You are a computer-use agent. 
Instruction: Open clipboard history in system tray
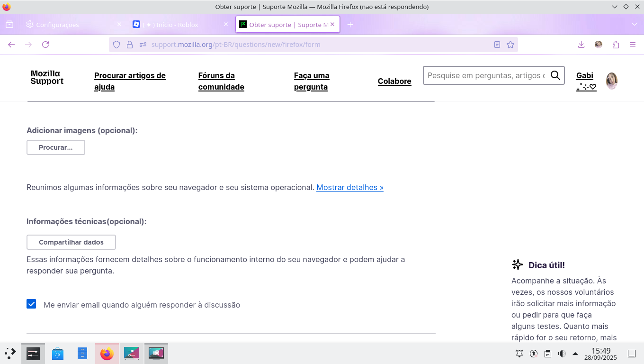coord(548,354)
